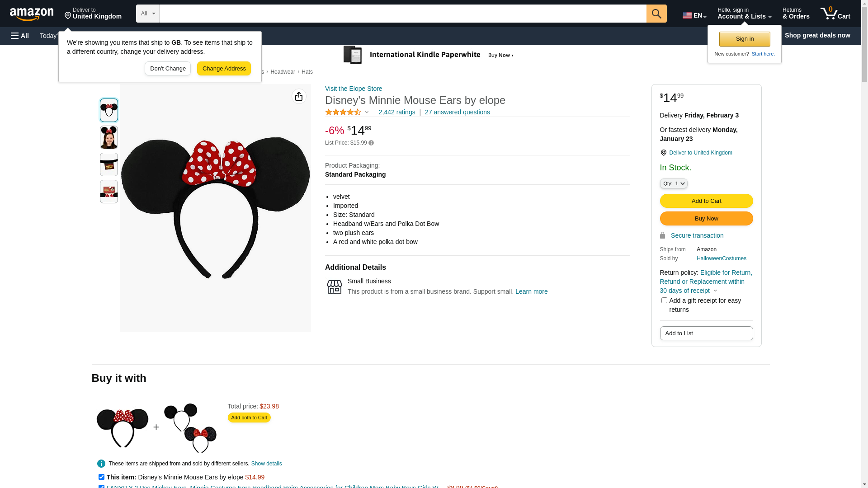The image size is (868, 488).
Task: Click the Deliver to United Kingdom location icon
Action: click(x=663, y=153)
